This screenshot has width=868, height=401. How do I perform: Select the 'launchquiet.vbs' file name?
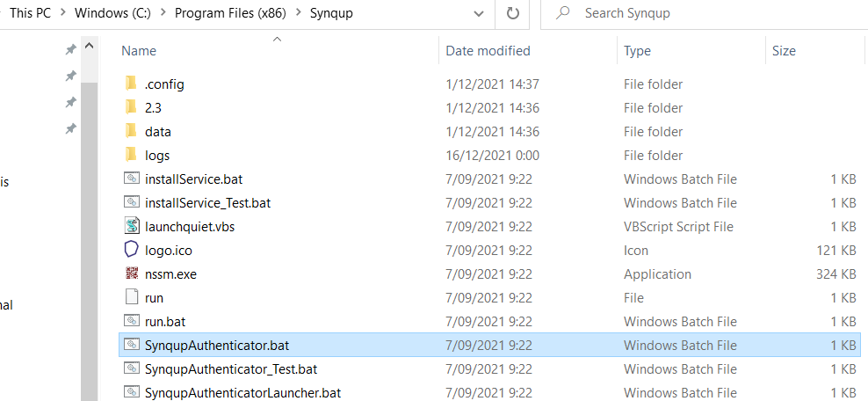[190, 227]
